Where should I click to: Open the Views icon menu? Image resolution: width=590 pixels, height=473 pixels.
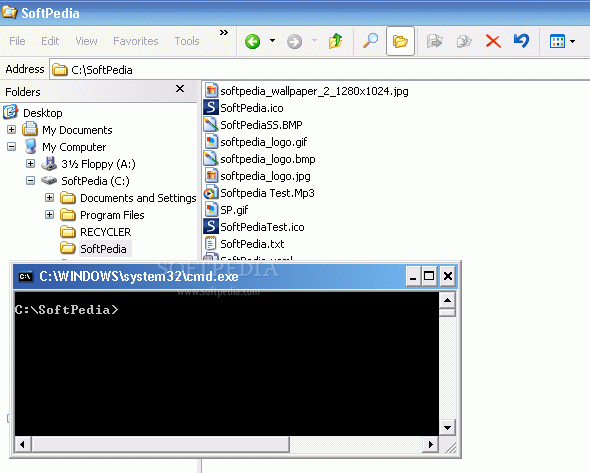(562, 41)
